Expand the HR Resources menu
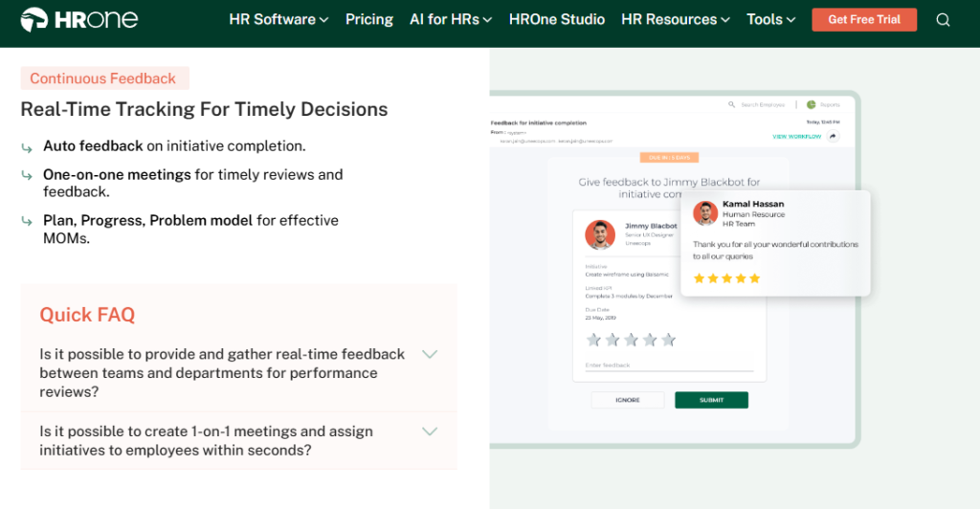The height and width of the screenshot is (509, 980). point(676,19)
